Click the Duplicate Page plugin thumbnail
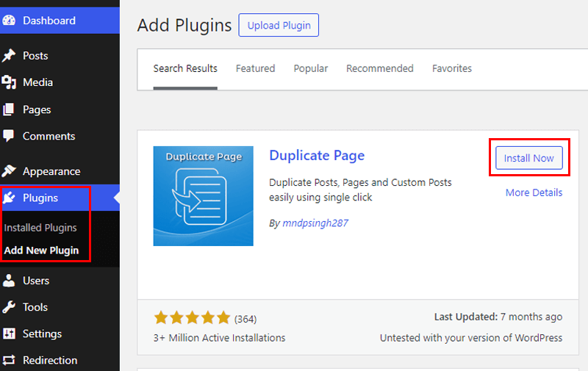The image size is (588, 371). click(204, 196)
